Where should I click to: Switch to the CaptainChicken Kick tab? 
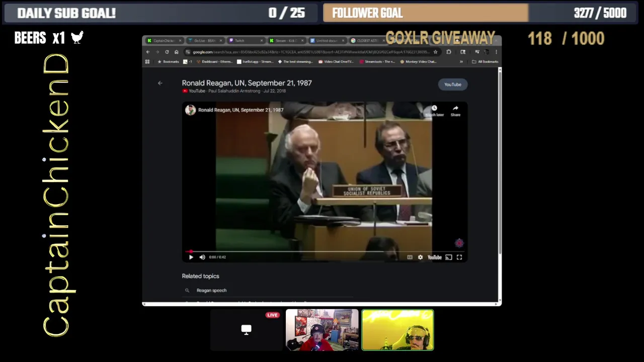pos(164,41)
